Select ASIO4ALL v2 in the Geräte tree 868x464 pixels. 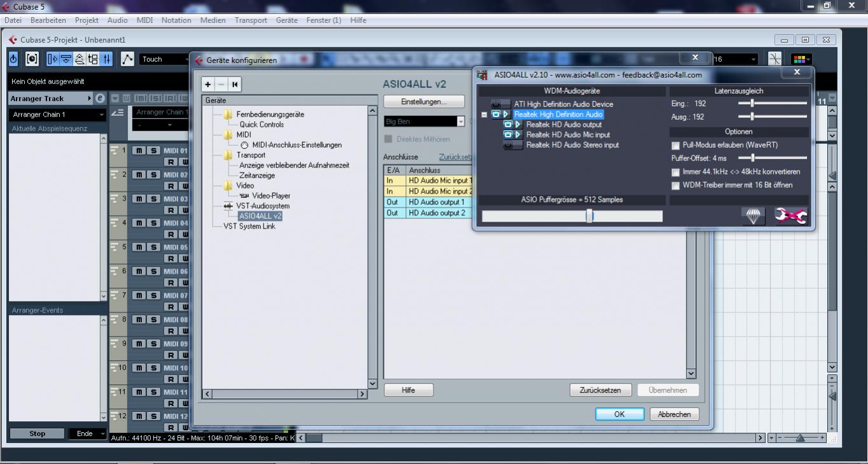(x=260, y=216)
